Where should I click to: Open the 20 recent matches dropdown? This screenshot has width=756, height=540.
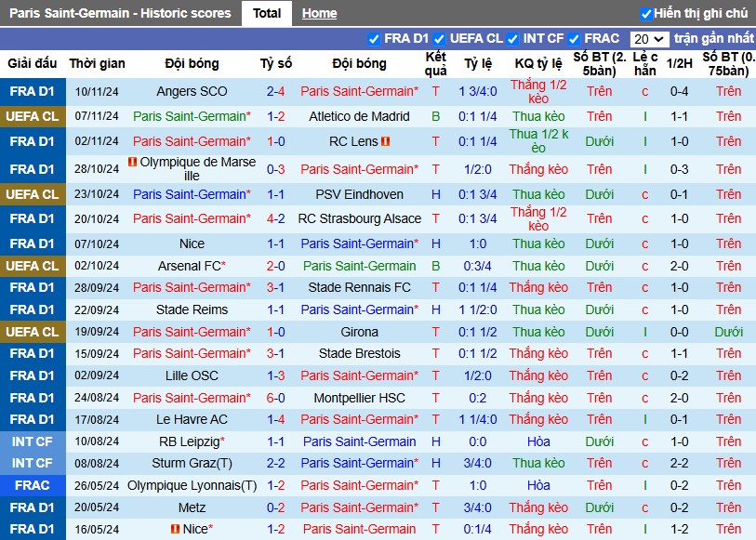[649, 39]
